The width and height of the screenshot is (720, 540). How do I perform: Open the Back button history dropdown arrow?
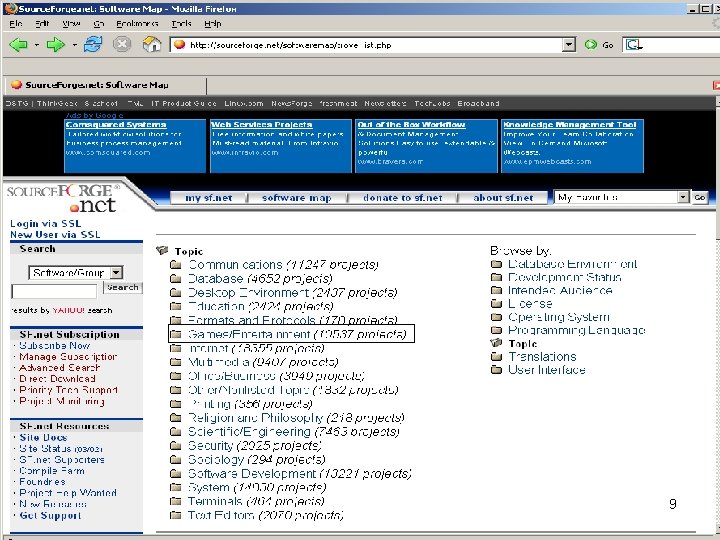point(36,45)
